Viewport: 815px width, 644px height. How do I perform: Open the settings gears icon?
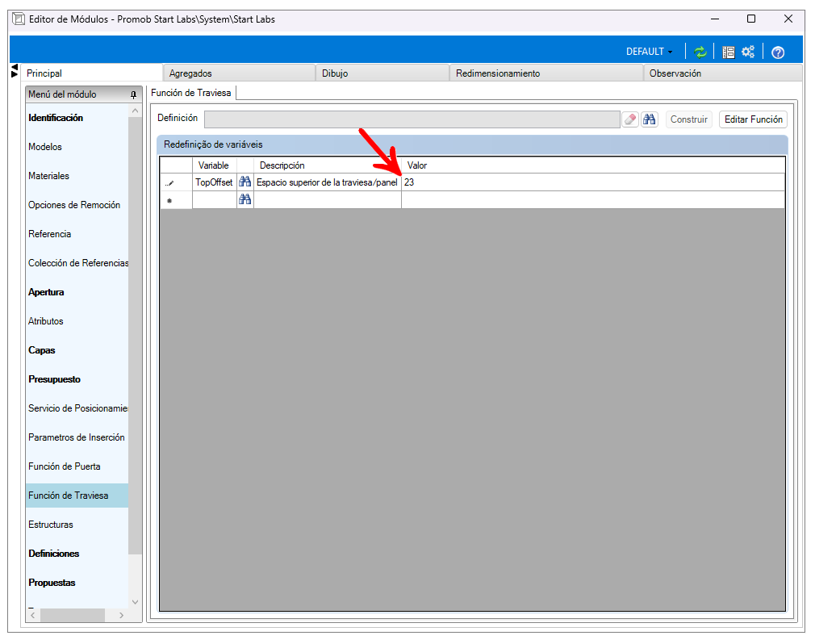[x=748, y=52]
